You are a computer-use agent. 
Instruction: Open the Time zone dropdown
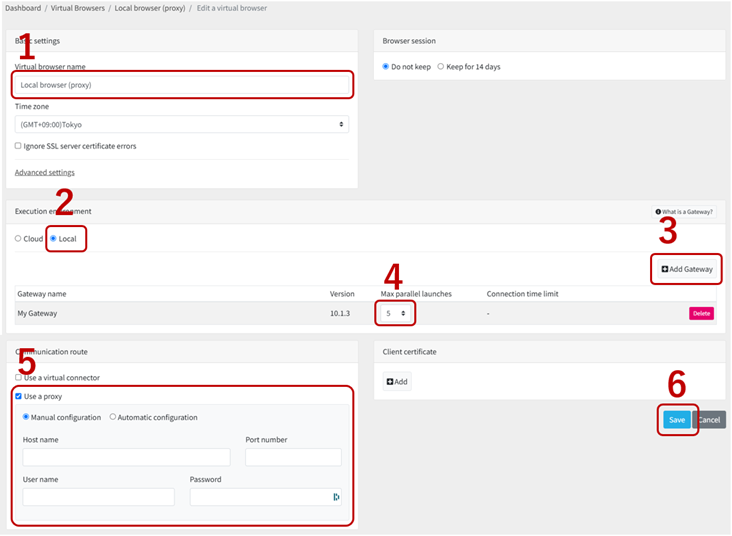(x=182, y=125)
